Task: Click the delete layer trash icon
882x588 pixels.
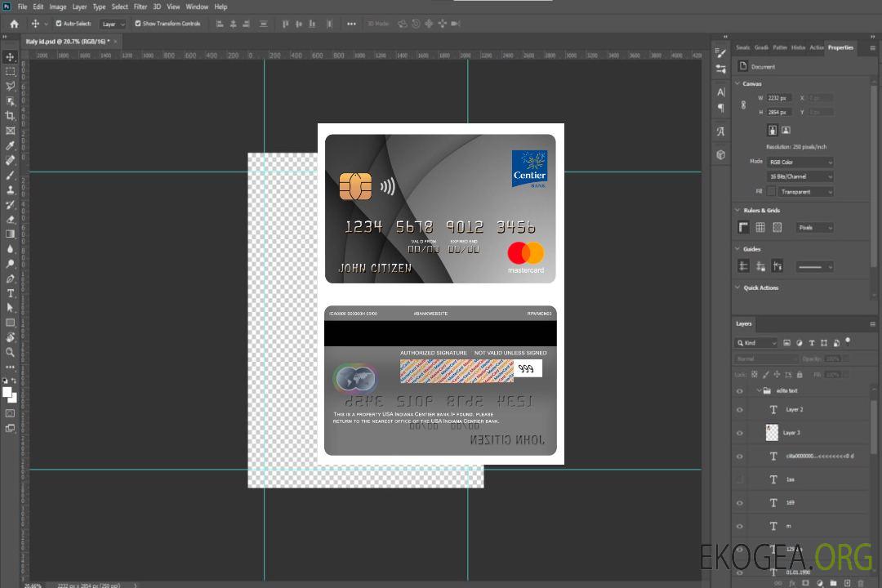Action: (861, 583)
